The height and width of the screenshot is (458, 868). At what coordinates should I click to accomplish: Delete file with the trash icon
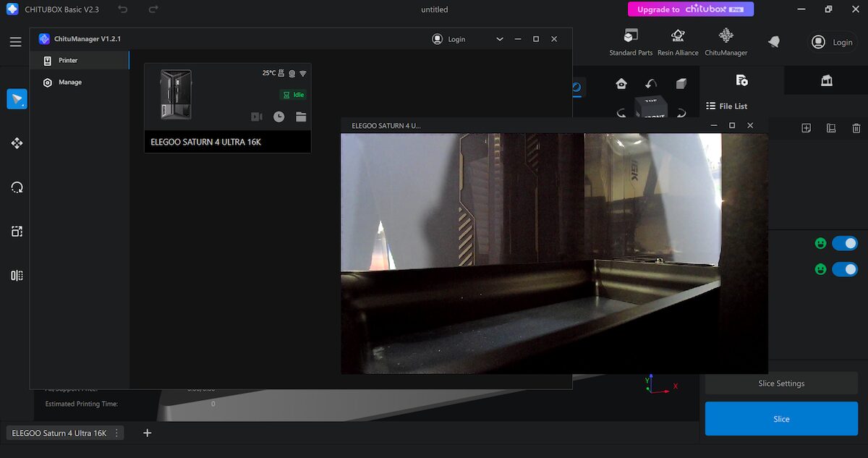[x=856, y=128]
